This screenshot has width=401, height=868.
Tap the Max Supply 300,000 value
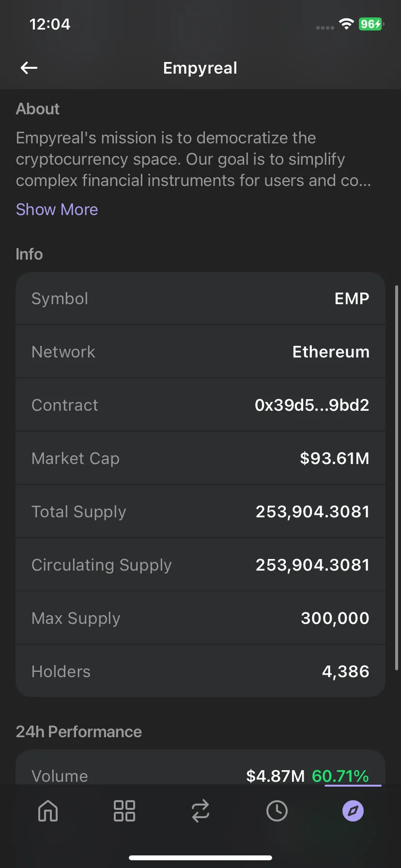pyautogui.click(x=335, y=618)
